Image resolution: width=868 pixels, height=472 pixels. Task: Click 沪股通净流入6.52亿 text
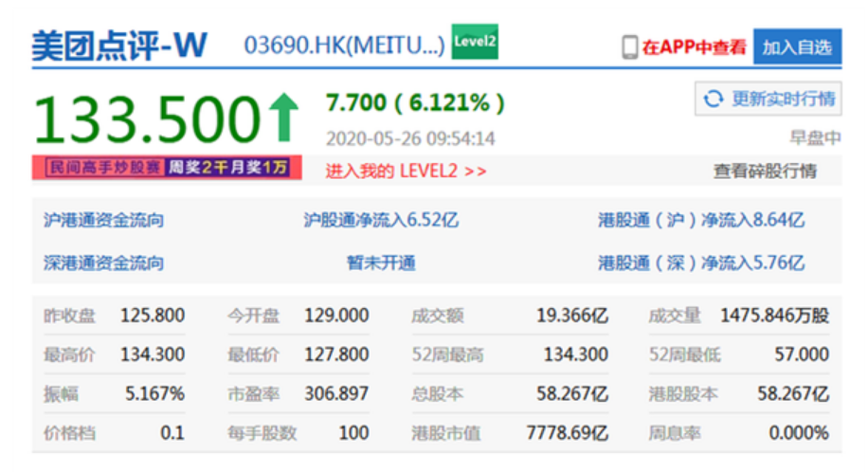pos(381,220)
